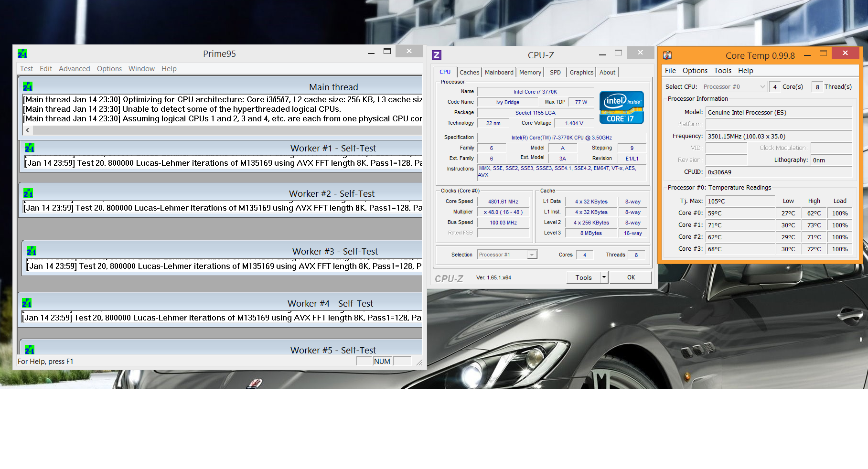Click the Threads value in CPU-Z
Screen dimensions: 868x469
[x=636, y=255]
